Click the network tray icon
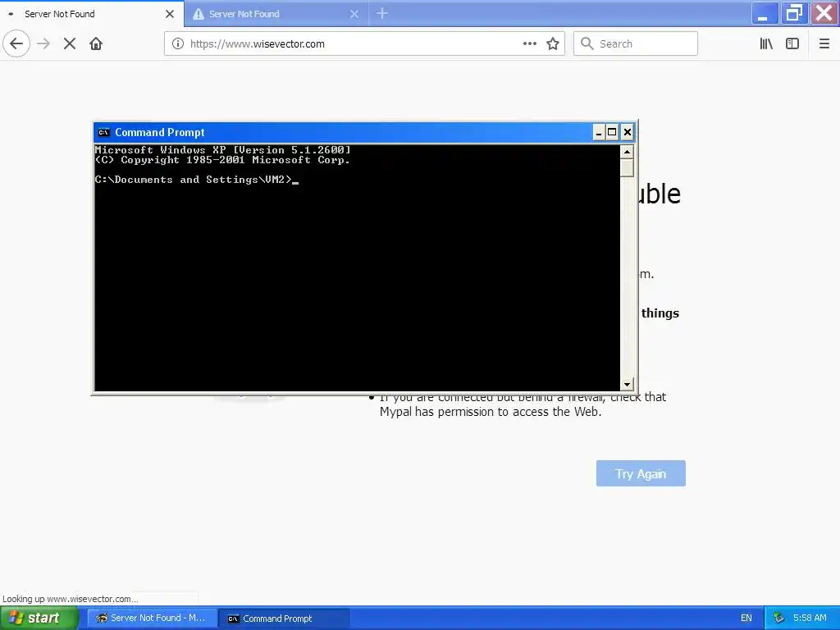This screenshot has height=630, width=840. (779, 619)
